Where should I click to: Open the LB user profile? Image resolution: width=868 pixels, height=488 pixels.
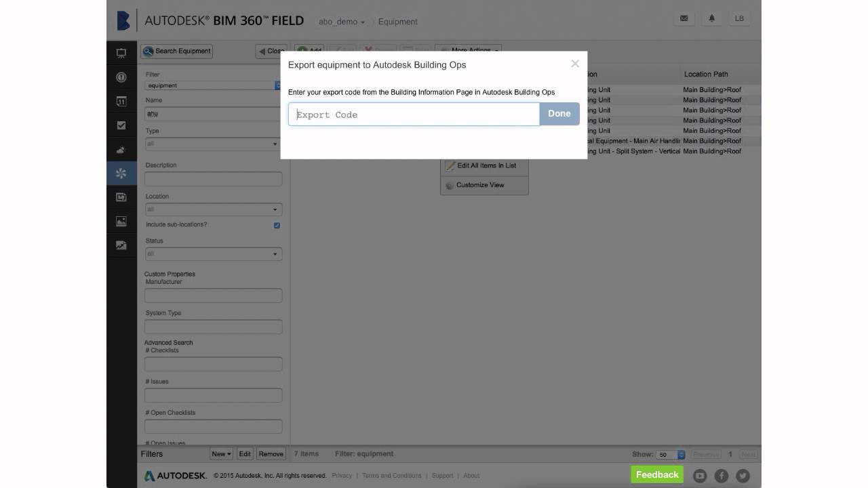(739, 19)
